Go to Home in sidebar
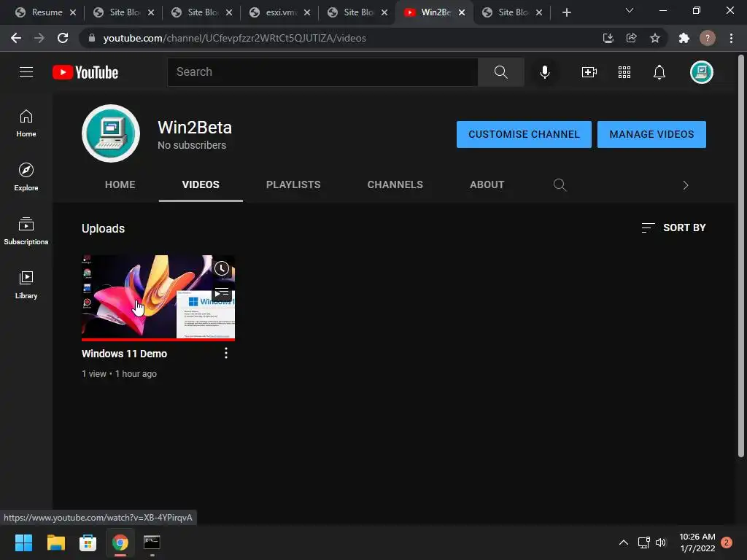 [x=26, y=123]
